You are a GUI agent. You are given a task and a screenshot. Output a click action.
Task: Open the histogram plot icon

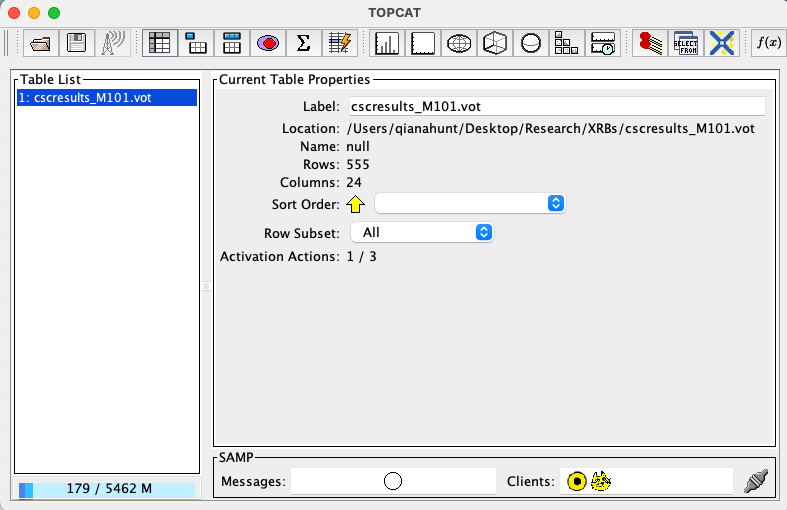coord(387,44)
